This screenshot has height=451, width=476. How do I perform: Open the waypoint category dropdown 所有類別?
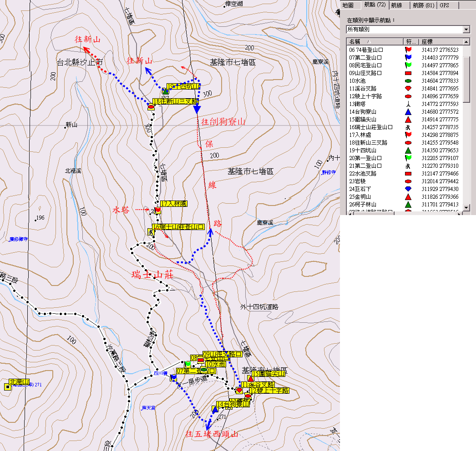[x=466, y=30]
